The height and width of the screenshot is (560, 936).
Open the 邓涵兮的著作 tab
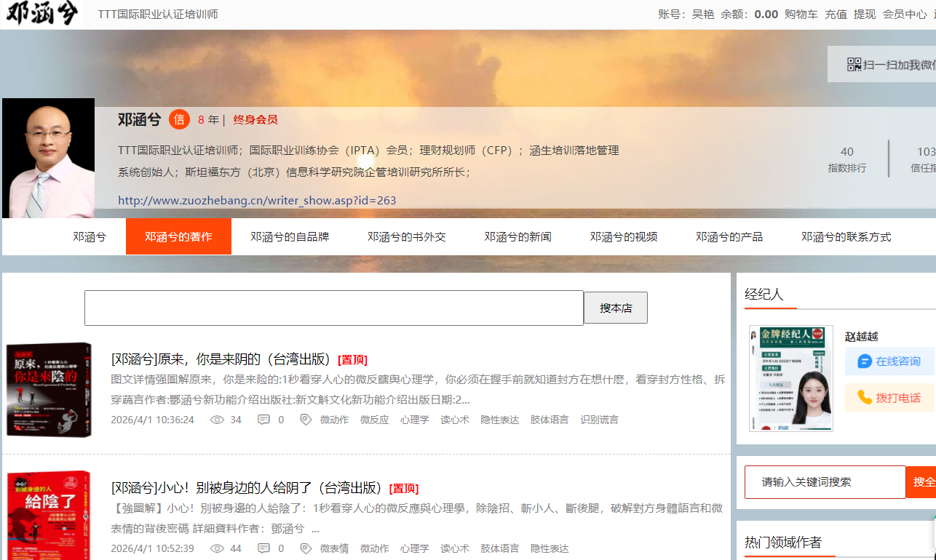point(178,236)
